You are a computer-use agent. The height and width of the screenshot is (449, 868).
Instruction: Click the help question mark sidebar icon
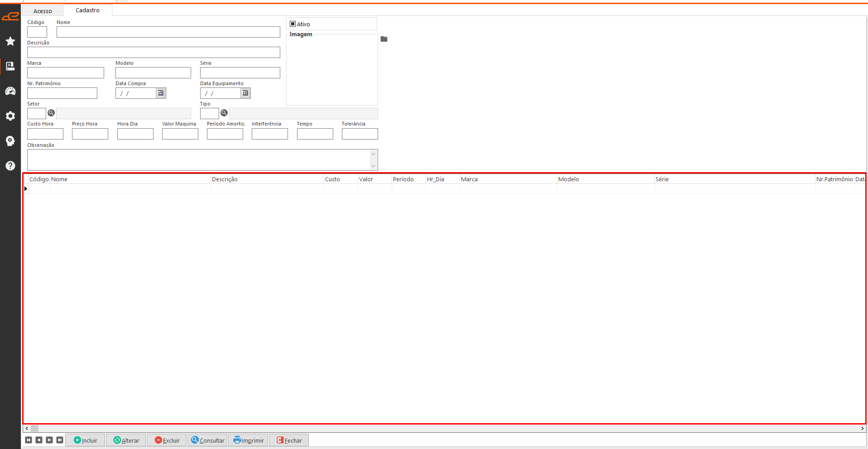[x=10, y=166]
